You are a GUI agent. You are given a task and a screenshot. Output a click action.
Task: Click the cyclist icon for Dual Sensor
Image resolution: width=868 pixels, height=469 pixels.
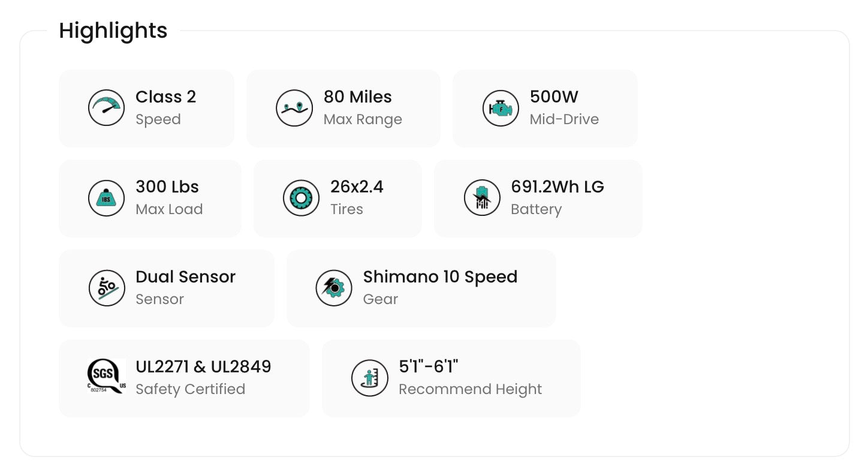tap(107, 288)
